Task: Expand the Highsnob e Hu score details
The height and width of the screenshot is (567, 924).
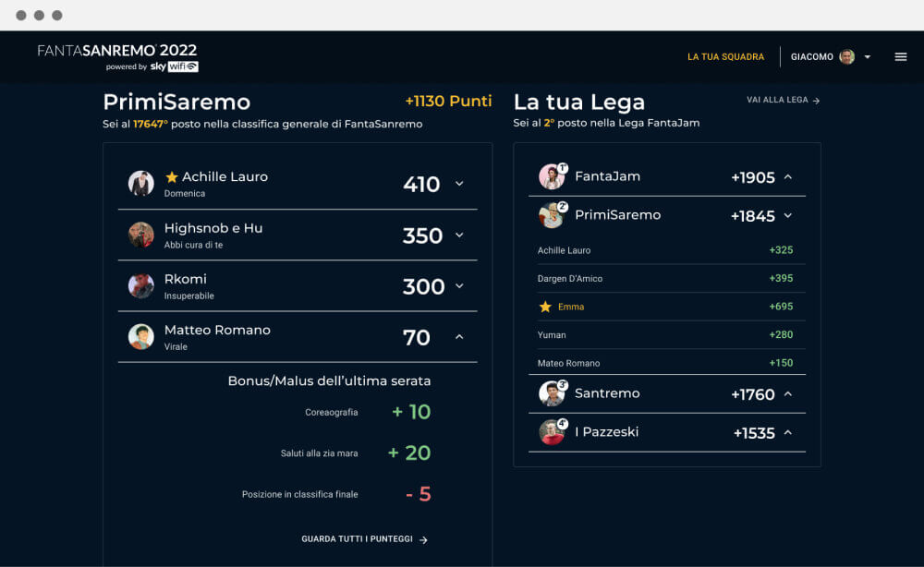Action: 459,235
